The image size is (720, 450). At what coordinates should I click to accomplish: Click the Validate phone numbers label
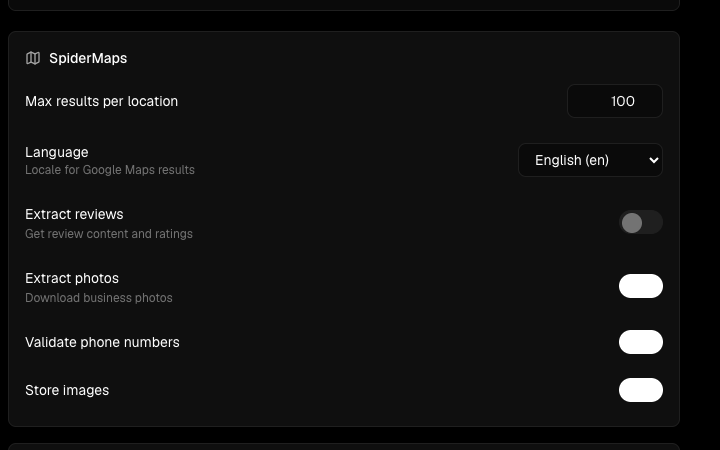point(102,342)
